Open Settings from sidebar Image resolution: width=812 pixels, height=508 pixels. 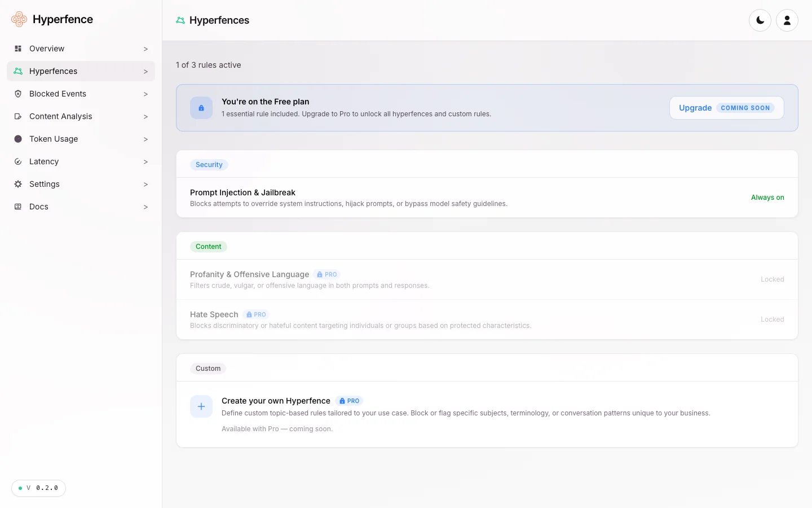coord(81,184)
